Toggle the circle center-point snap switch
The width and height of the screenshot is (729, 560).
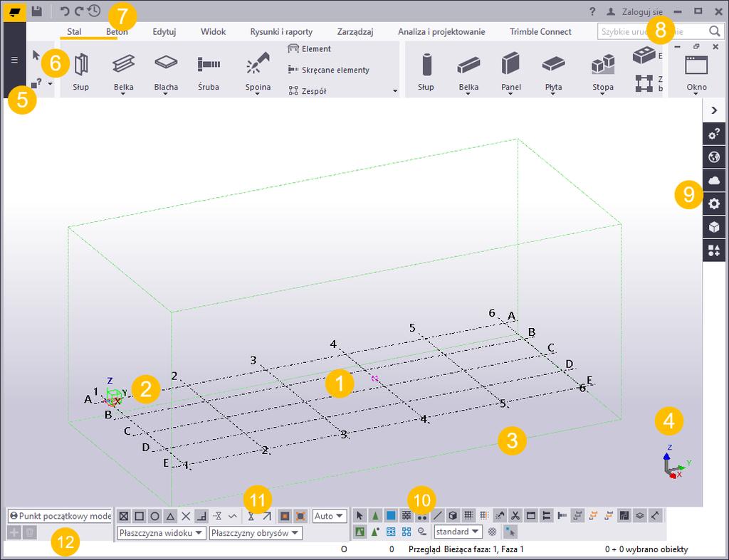pyautogui.click(x=154, y=516)
